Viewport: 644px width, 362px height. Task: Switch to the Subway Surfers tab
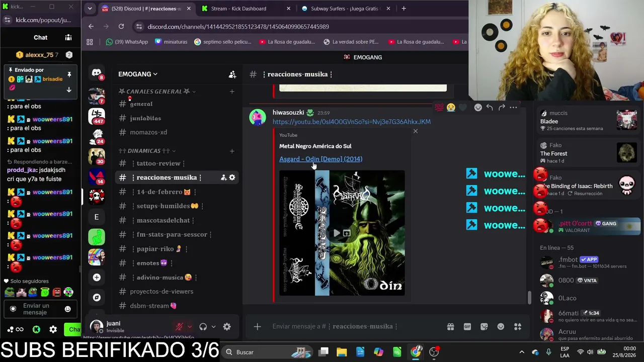[x=345, y=9]
